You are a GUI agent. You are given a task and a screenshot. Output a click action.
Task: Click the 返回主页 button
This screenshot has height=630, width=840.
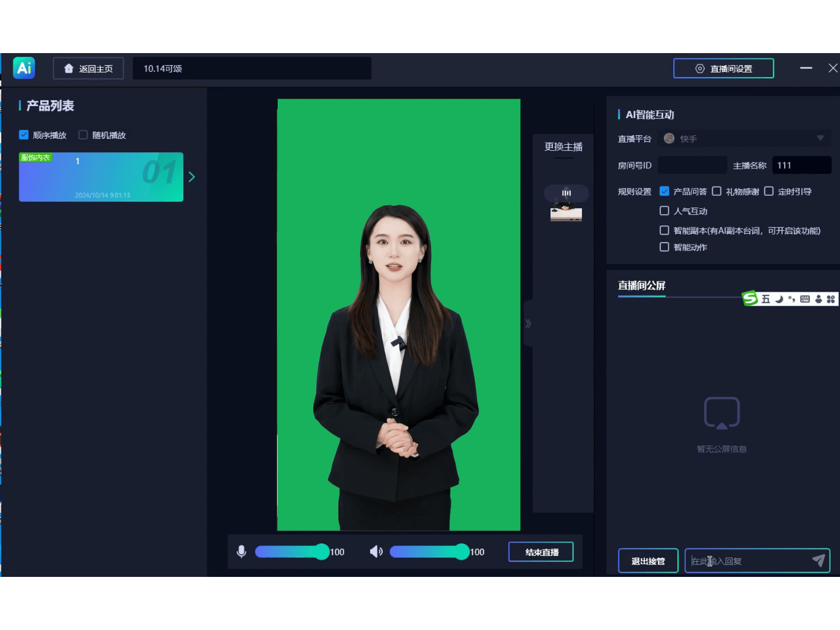(88, 68)
